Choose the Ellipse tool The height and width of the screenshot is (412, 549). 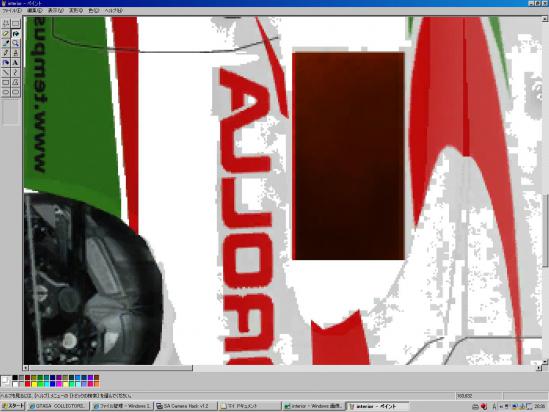pos(6,92)
